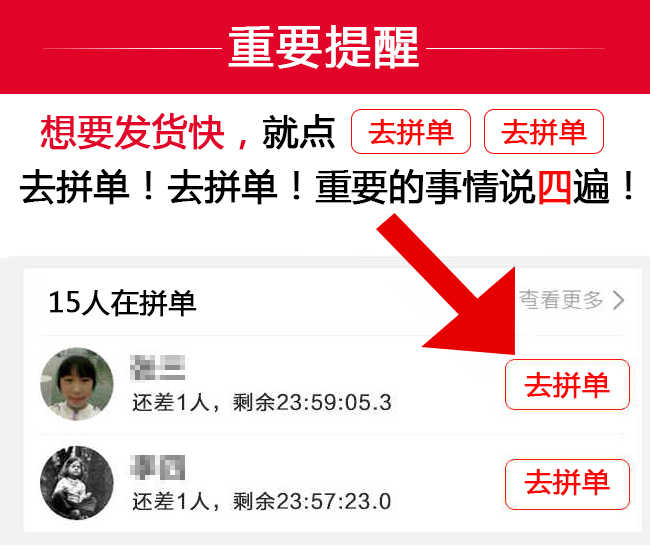Click the 还差1人 剩余23:57:23.0 countdown text
The width and height of the screenshot is (650, 557).
point(262,501)
